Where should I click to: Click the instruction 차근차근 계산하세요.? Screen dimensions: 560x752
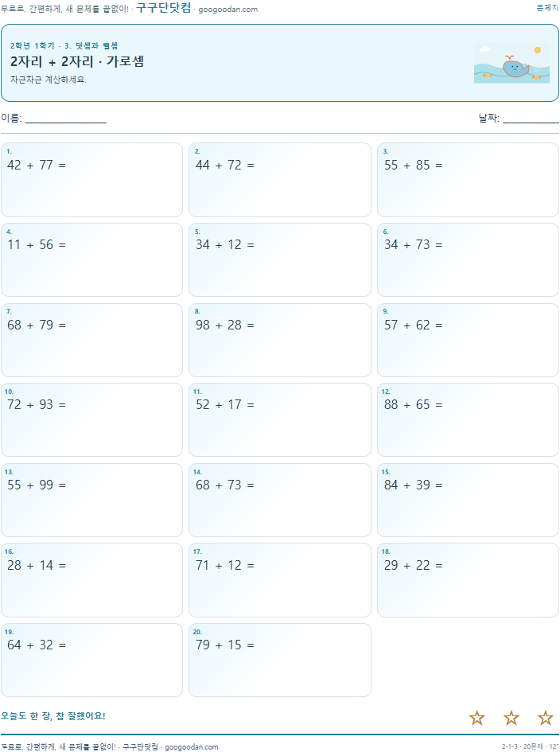pyautogui.click(x=49, y=80)
